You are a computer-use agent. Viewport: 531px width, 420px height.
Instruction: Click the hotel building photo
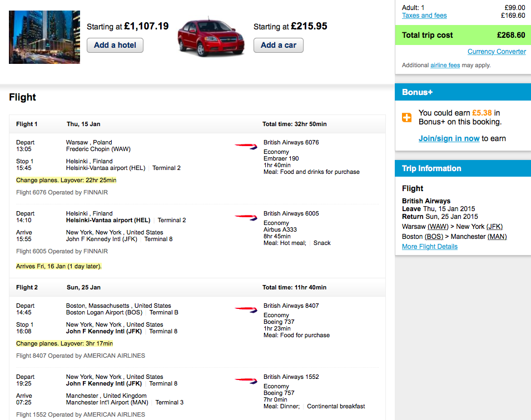point(44,37)
